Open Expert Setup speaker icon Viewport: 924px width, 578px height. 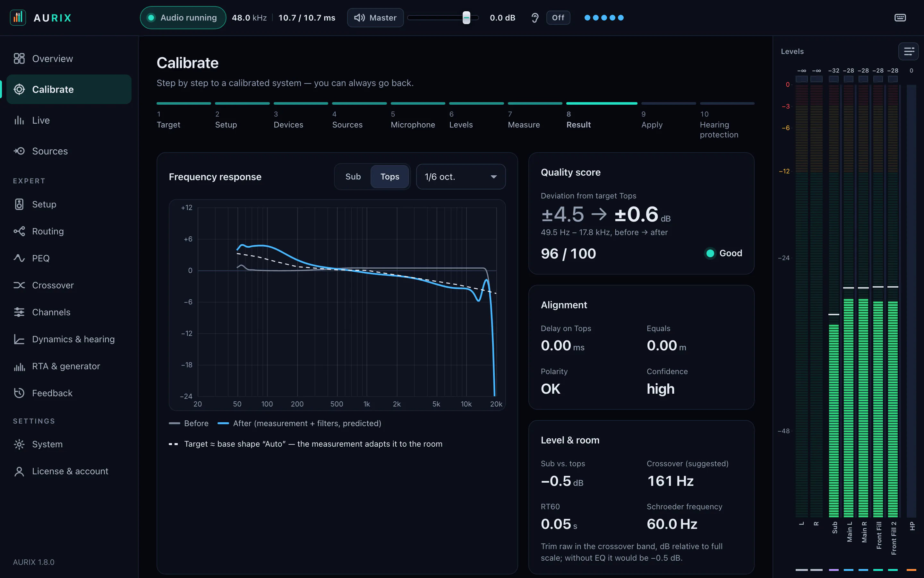pos(19,204)
